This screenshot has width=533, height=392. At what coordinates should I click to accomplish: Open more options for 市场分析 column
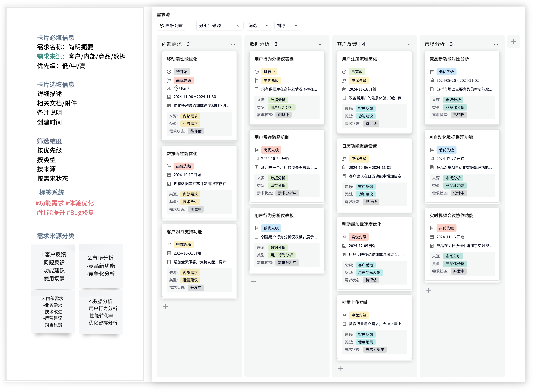pos(496,44)
